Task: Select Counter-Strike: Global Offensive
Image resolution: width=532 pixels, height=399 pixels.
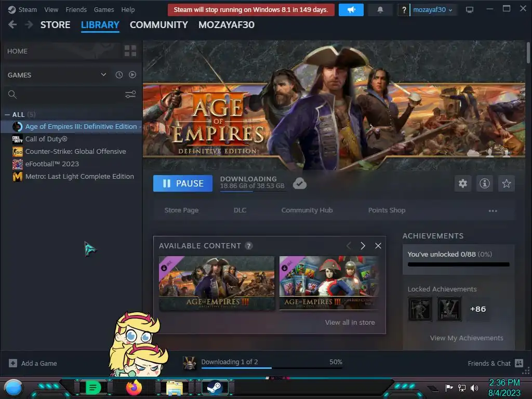Action: click(x=71, y=151)
